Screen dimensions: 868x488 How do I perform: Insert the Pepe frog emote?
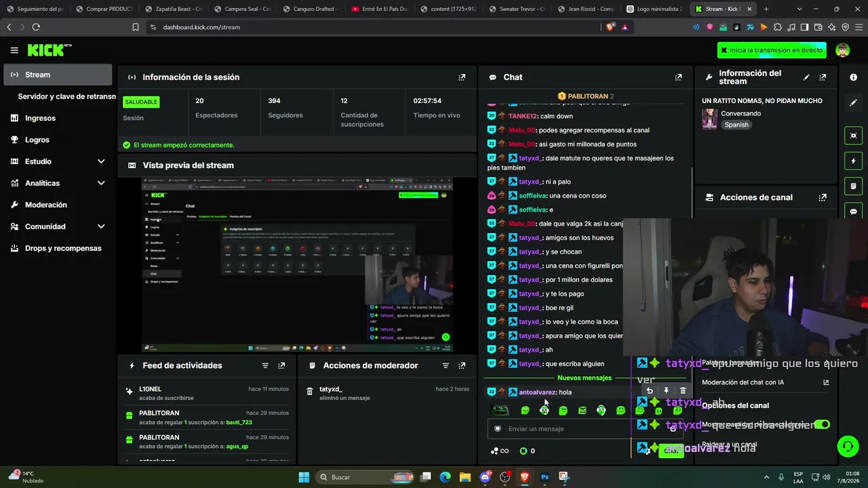pyautogui.click(x=500, y=410)
